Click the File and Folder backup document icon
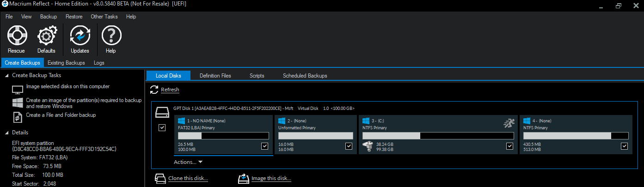Screen dimensions: 644x187 pos(18,117)
